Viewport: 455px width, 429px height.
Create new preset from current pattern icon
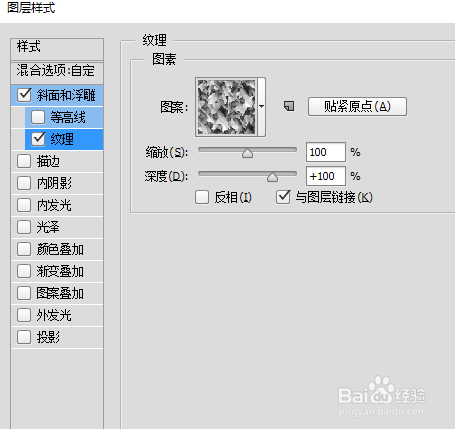click(x=289, y=106)
